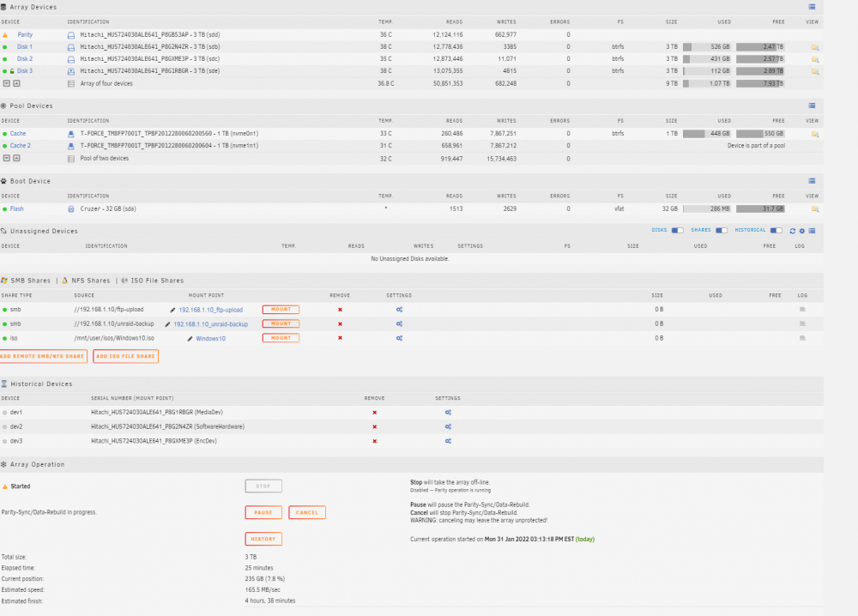The width and height of the screenshot is (858, 616).
Task: Toggle Array Devices table view icon
Action: 812,7
